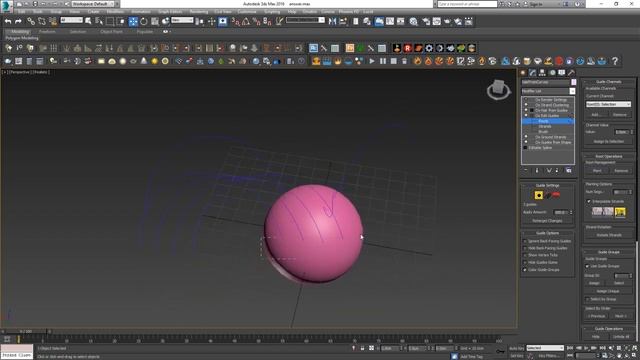Toggle Interpolate Strands checkbox
Screen dimensions: 640x360
[589, 201]
